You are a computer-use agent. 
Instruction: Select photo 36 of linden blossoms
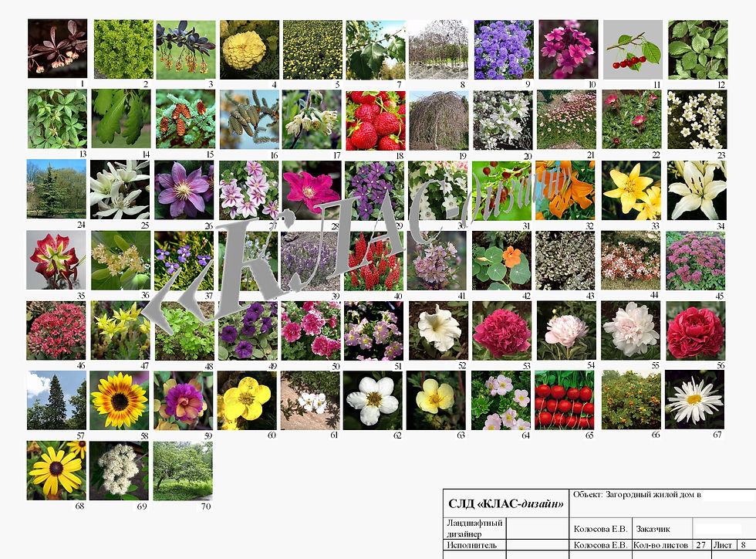(120, 260)
